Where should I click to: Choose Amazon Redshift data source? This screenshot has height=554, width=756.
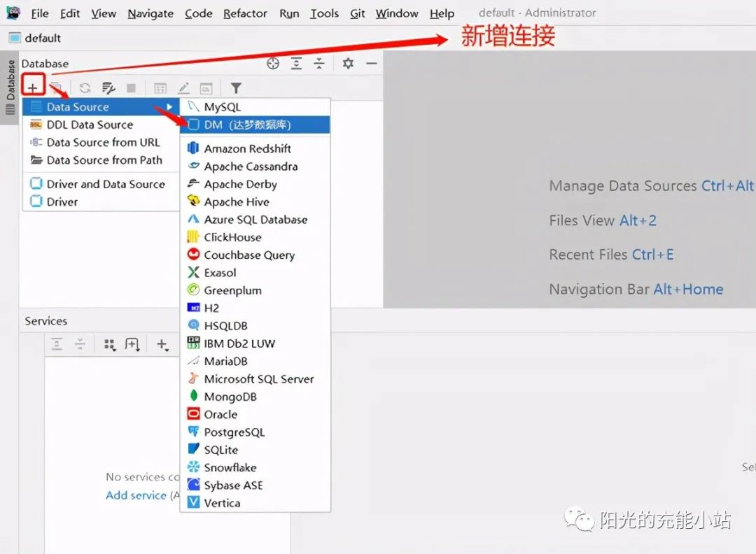pyautogui.click(x=255, y=148)
